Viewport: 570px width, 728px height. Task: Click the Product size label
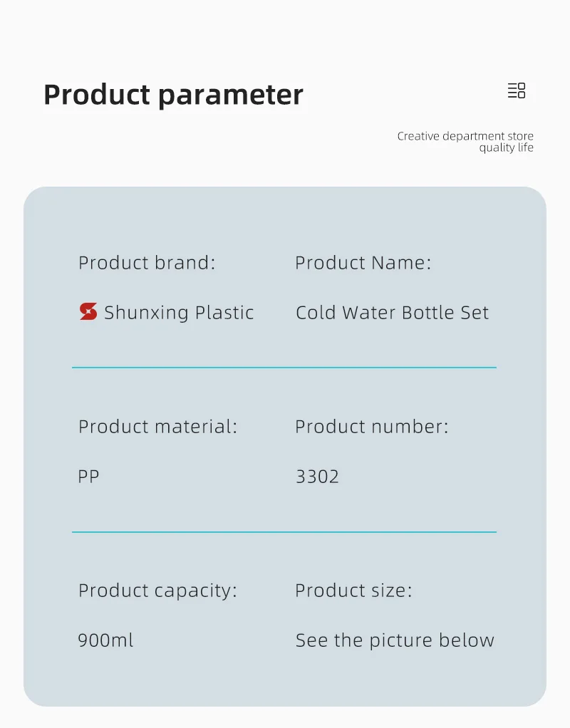click(353, 591)
